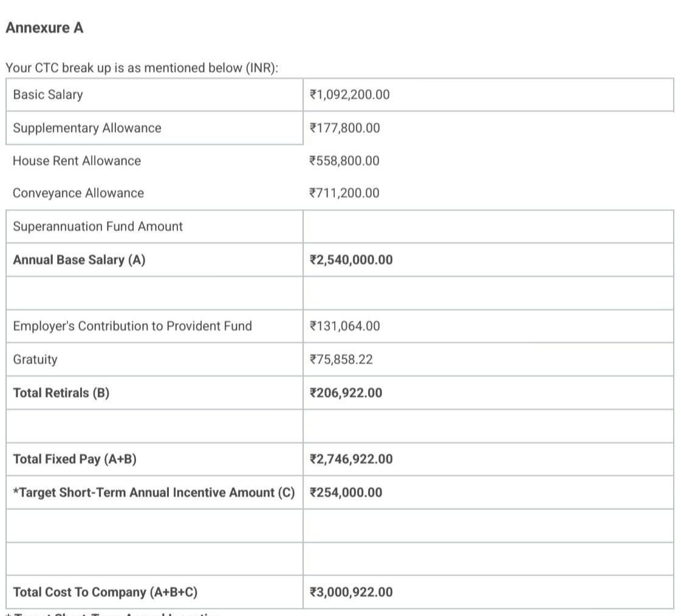Click the ₹2,540,000.00 annual base amount
Screen dimensions: 681x616
click(351, 260)
